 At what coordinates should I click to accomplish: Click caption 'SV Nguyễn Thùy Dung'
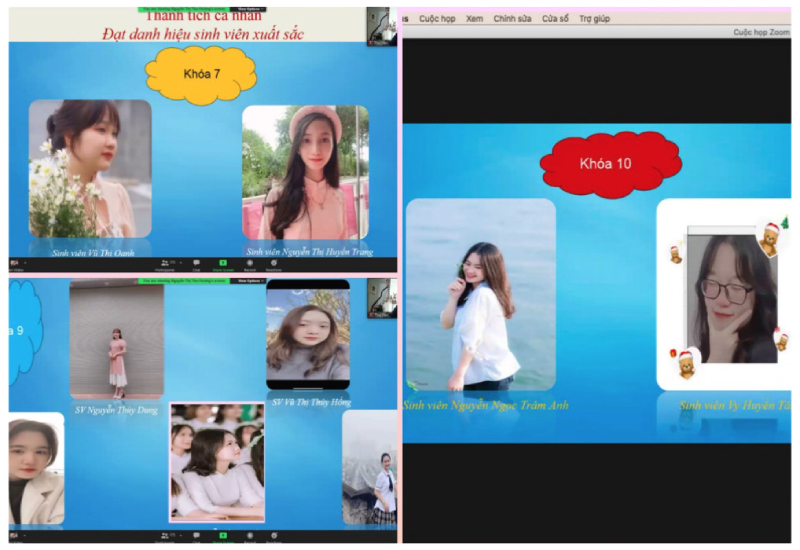tap(116, 410)
